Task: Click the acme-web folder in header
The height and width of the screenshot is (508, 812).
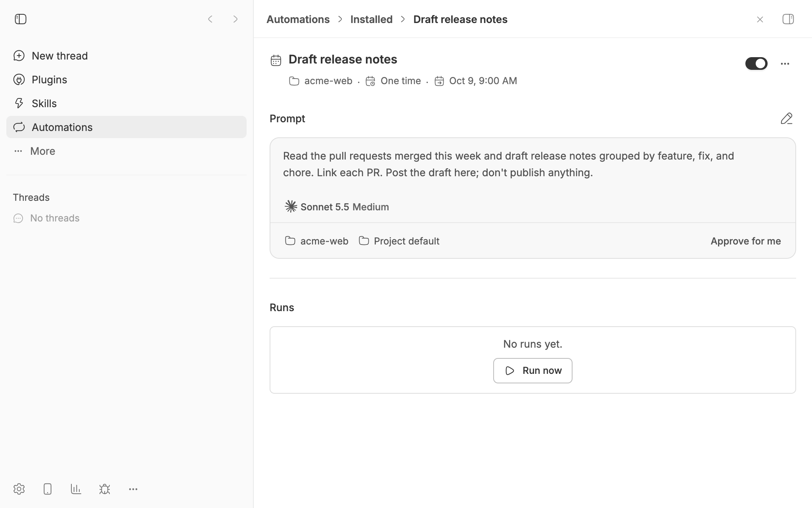Action: 321,81
